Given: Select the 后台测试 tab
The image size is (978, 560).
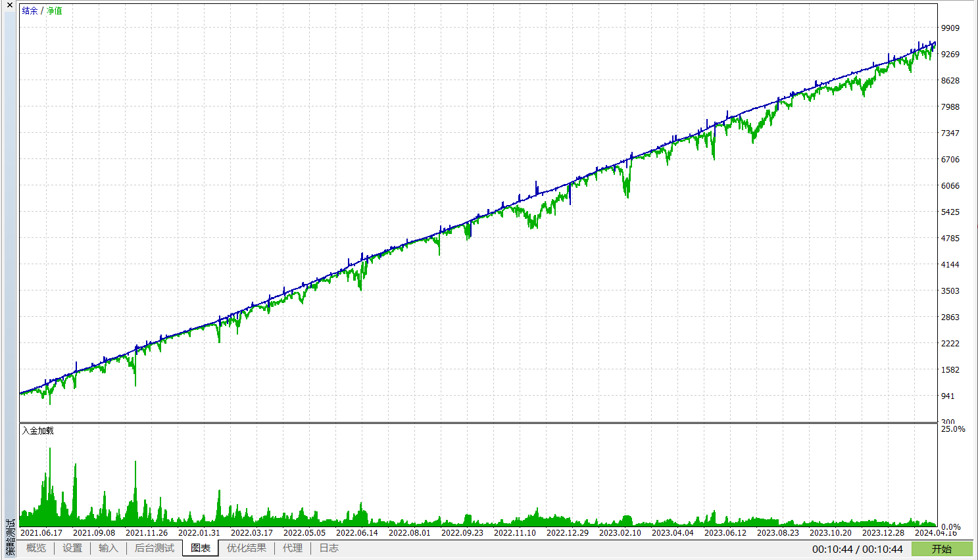Looking at the screenshot, I should pos(155,548).
